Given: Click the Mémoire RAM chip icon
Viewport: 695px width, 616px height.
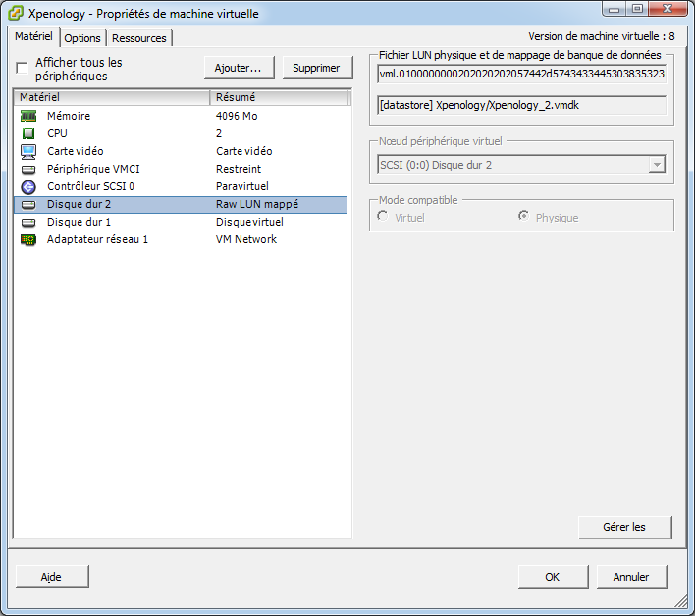Looking at the screenshot, I should coord(28,116).
